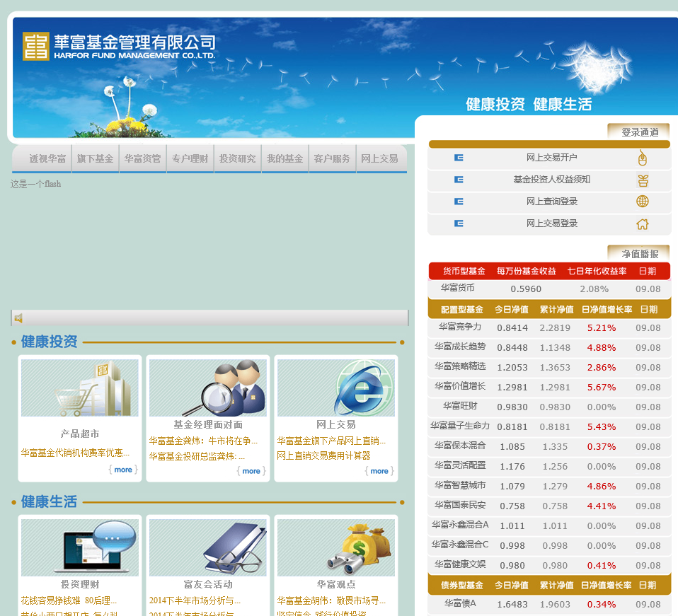The width and height of the screenshot is (678, 616).
Task: Click the blue E bullet next to 网上查询登录
Action: 459,202
